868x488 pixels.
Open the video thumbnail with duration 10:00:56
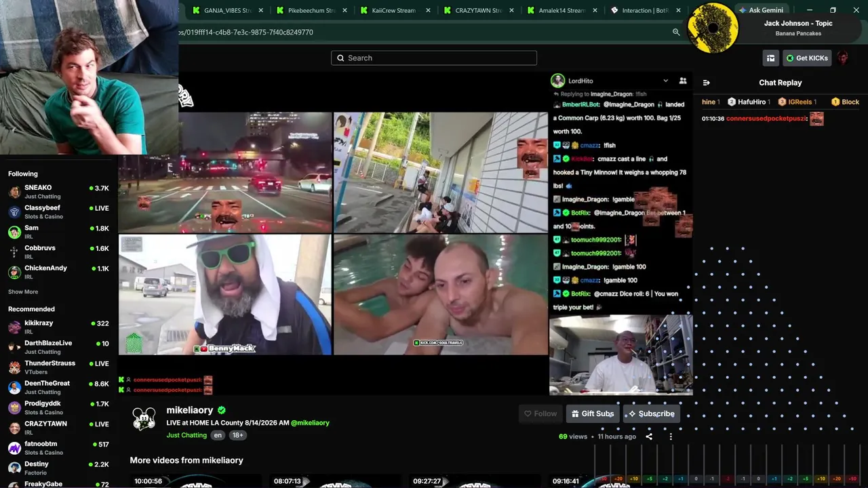pos(195,481)
